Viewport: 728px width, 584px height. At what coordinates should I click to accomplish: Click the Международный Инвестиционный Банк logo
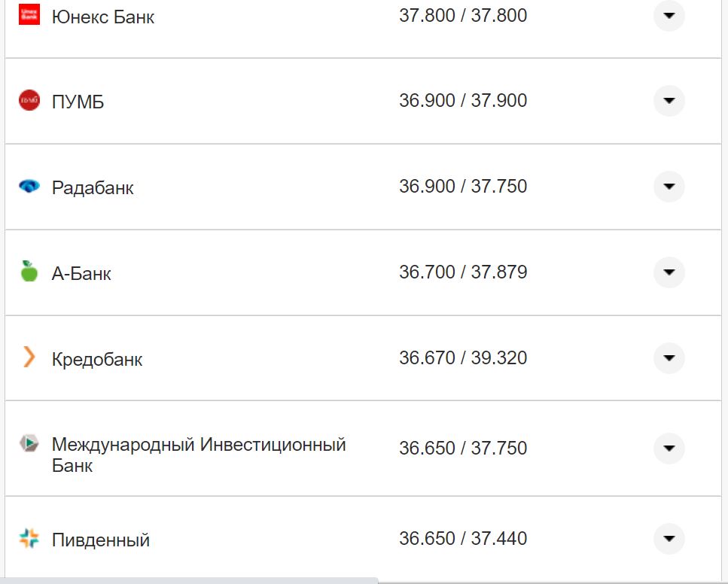pos(29,444)
